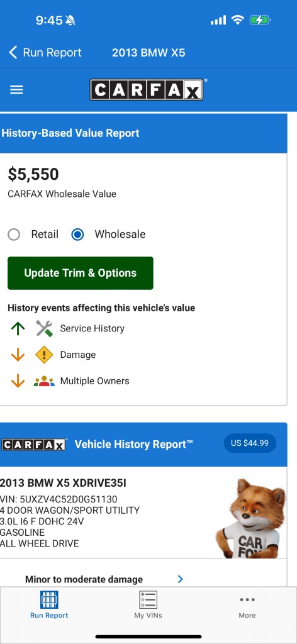Viewport: 297px width, 644px height.
Task: Click Update Trim & Options button
Action: click(81, 273)
